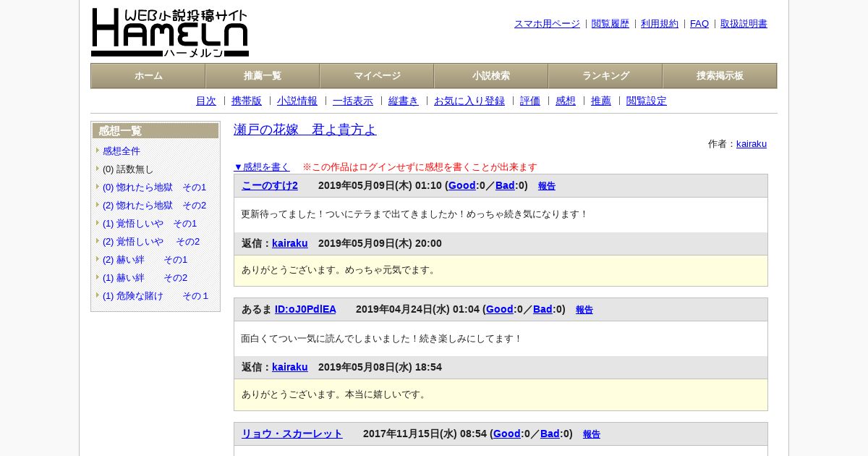Open user リョウ・スカーレット profile link

tap(292, 434)
